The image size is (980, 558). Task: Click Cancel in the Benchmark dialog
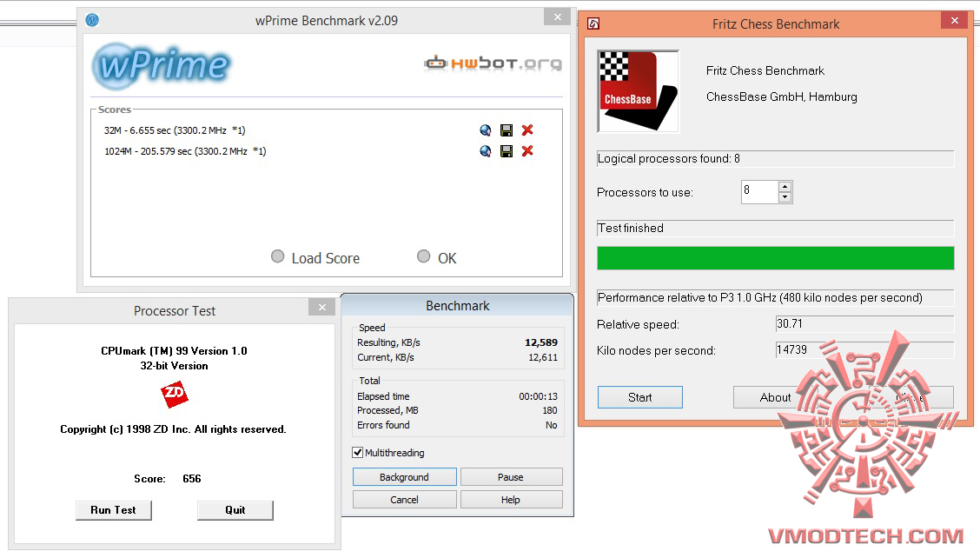click(x=404, y=499)
